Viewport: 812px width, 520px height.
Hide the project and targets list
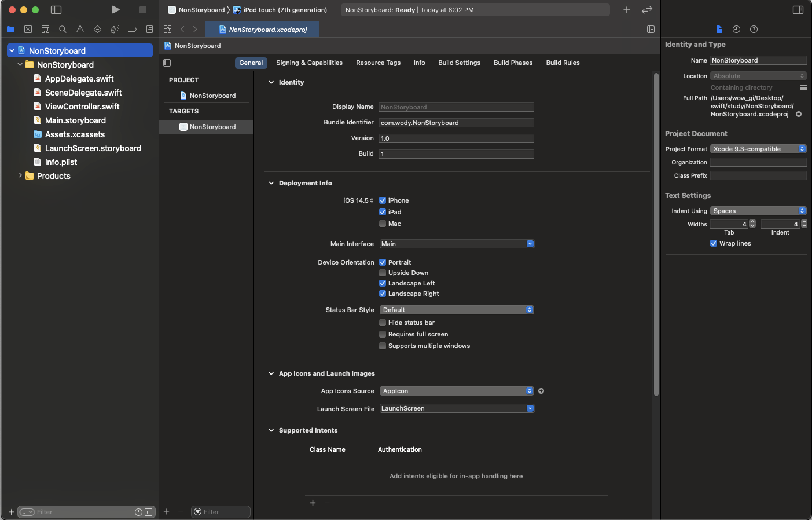[x=167, y=63]
